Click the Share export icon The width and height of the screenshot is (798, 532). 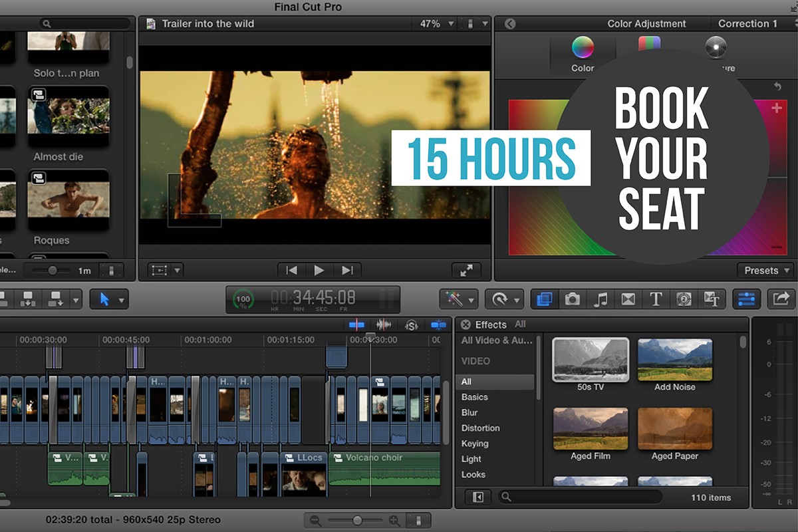(x=781, y=299)
